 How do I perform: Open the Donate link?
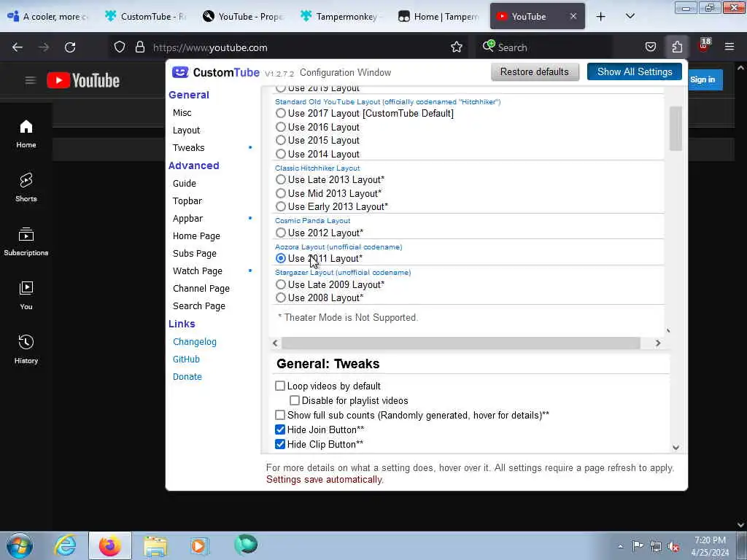[187, 377]
